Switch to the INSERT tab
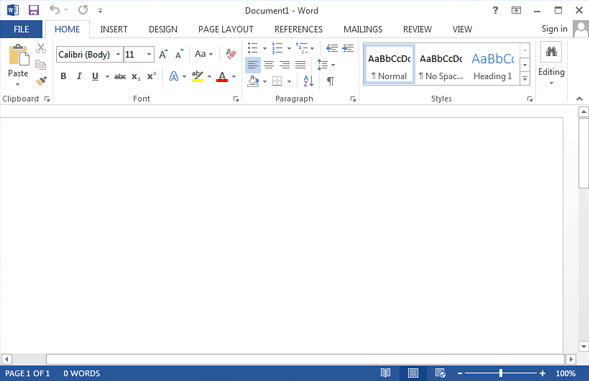Screen dimensions: 589x381 [114, 29]
